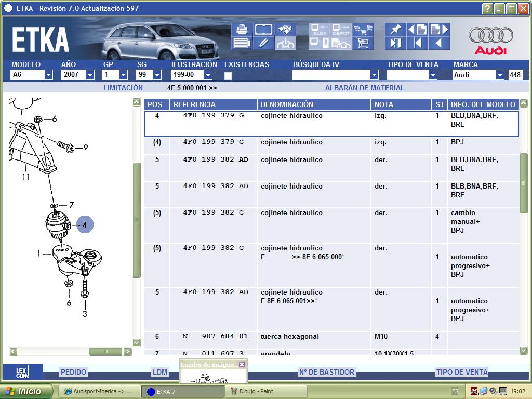Jump to first with skip-back icon

click(417, 43)
